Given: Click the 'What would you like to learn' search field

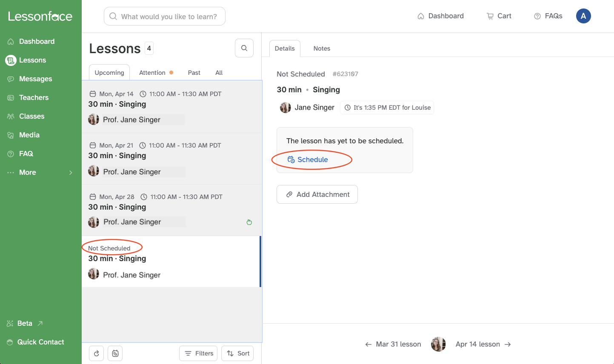Looking at the screenshot, I should tap(165, 16).
